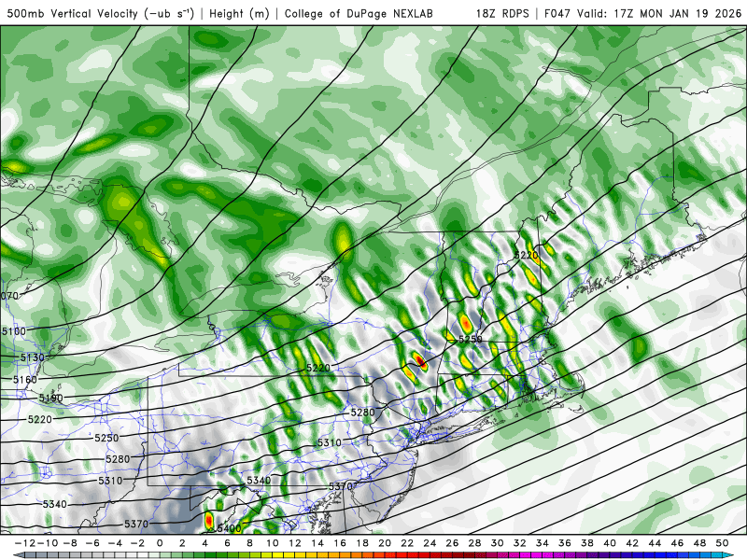This screenshot has height=560, width=747.
Task: Click the 0 tick on the color scale
Action: 160,543
